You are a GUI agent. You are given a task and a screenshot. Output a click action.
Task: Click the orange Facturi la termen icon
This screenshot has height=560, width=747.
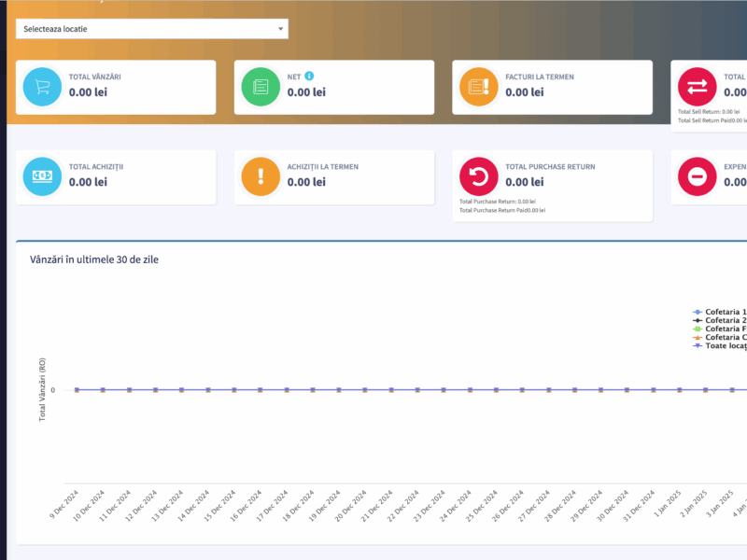click(479, 87)
